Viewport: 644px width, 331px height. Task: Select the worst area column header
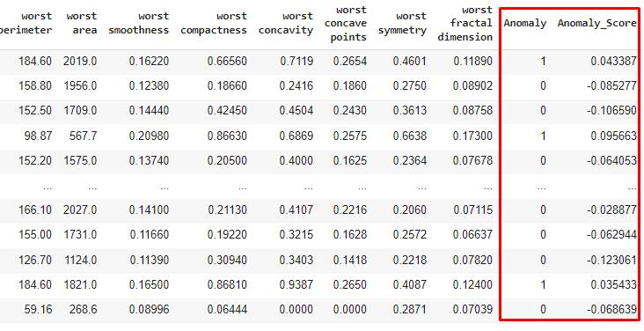point(81,23)
